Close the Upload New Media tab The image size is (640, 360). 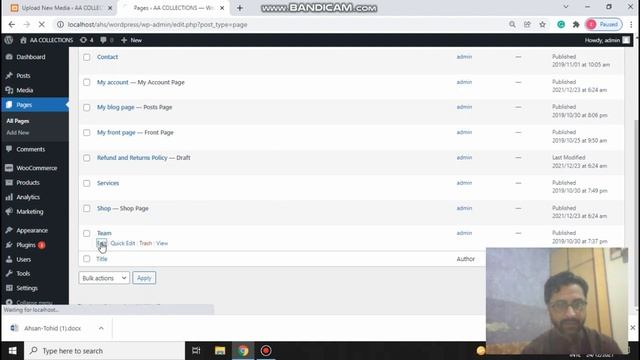point(110,8)
